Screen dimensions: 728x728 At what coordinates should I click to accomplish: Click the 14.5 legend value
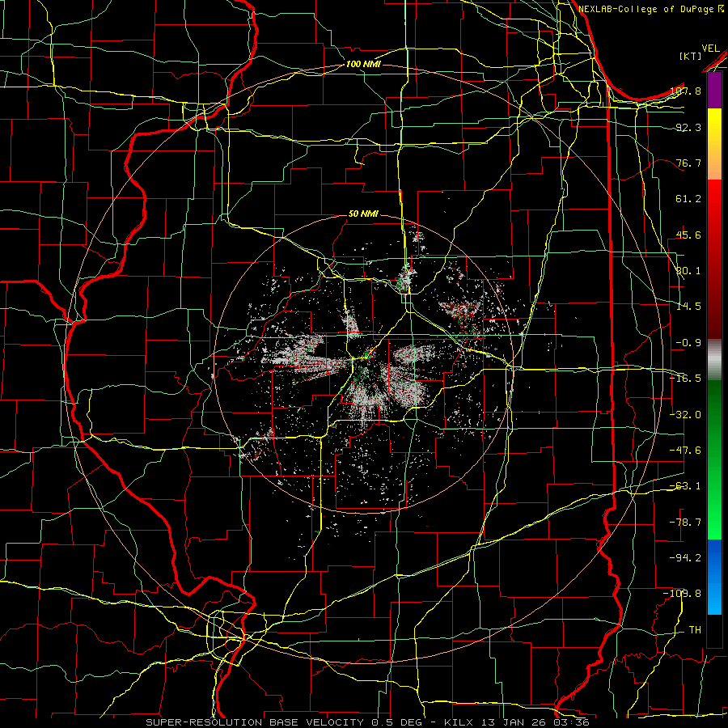[689, 307]
